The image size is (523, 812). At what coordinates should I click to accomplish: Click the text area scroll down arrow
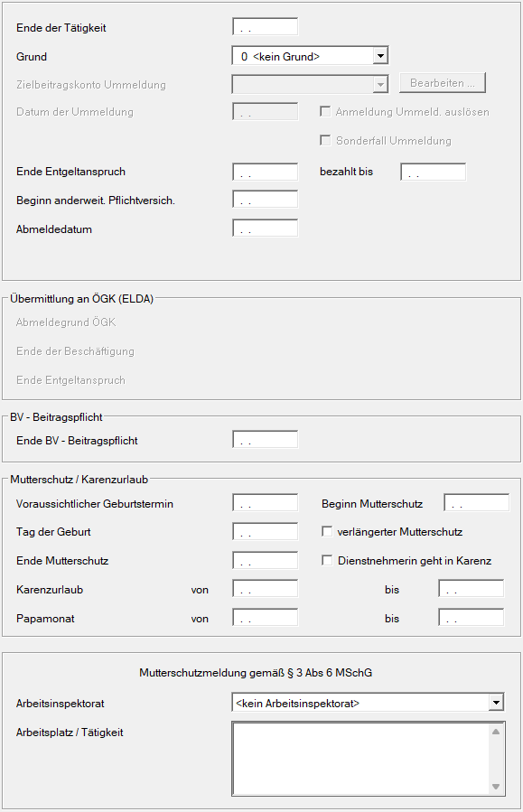pyautogui.click(x=496, y=787)
